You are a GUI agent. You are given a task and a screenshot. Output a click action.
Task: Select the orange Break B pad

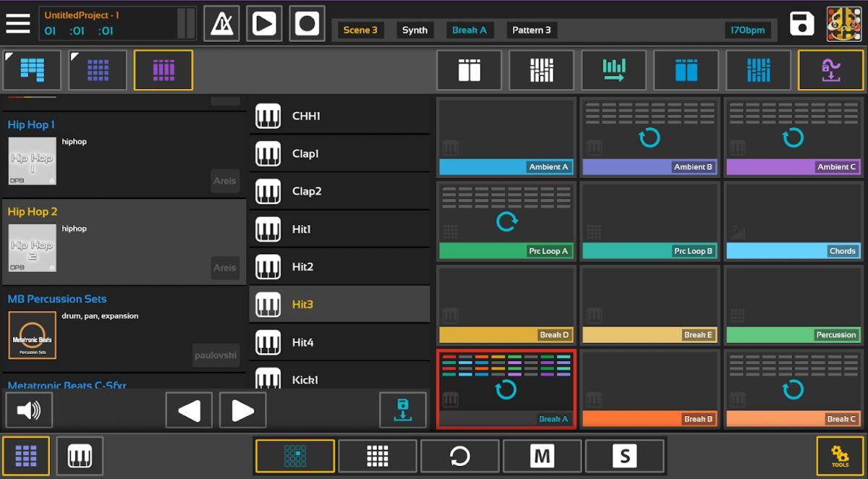coord(650,389)
